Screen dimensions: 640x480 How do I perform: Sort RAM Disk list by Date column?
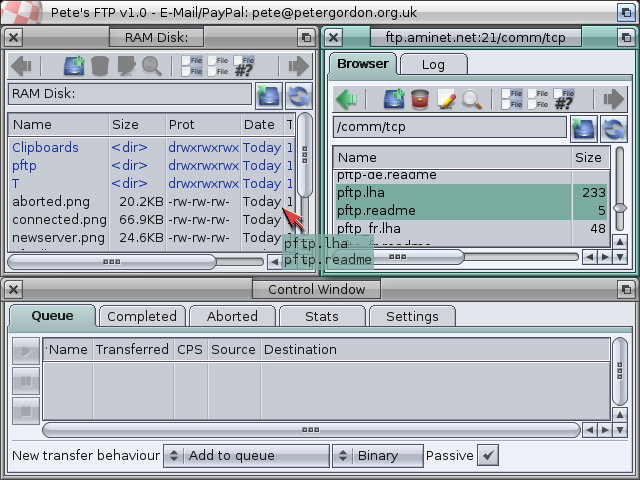click(x=262, y=124)
